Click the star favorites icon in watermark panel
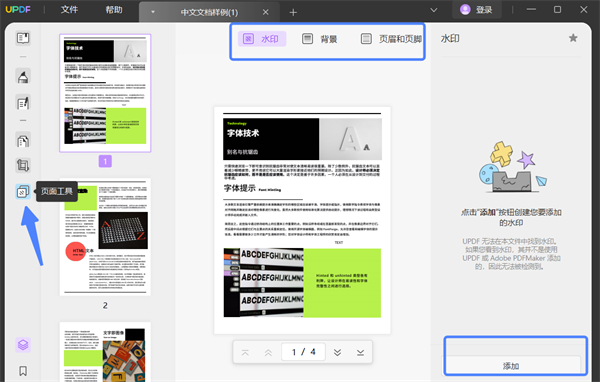Screen dimensions: 600x382 pos(573,38)
